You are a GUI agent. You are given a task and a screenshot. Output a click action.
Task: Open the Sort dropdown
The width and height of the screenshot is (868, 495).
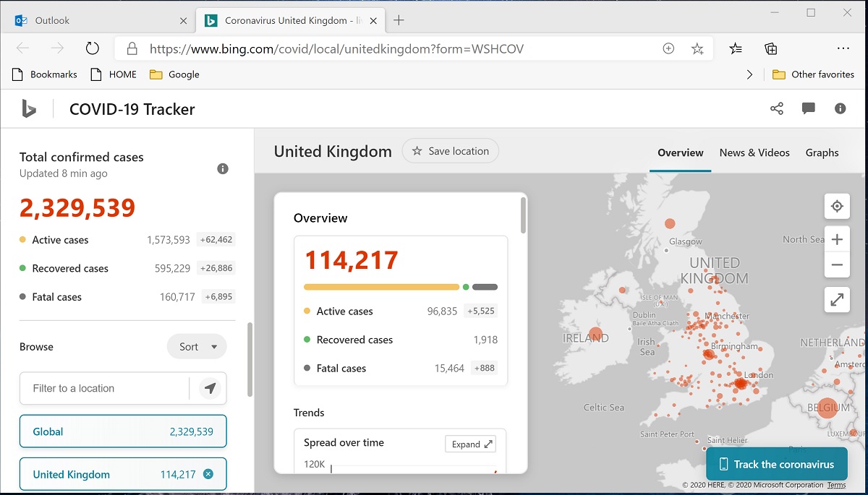pos(197,347)
